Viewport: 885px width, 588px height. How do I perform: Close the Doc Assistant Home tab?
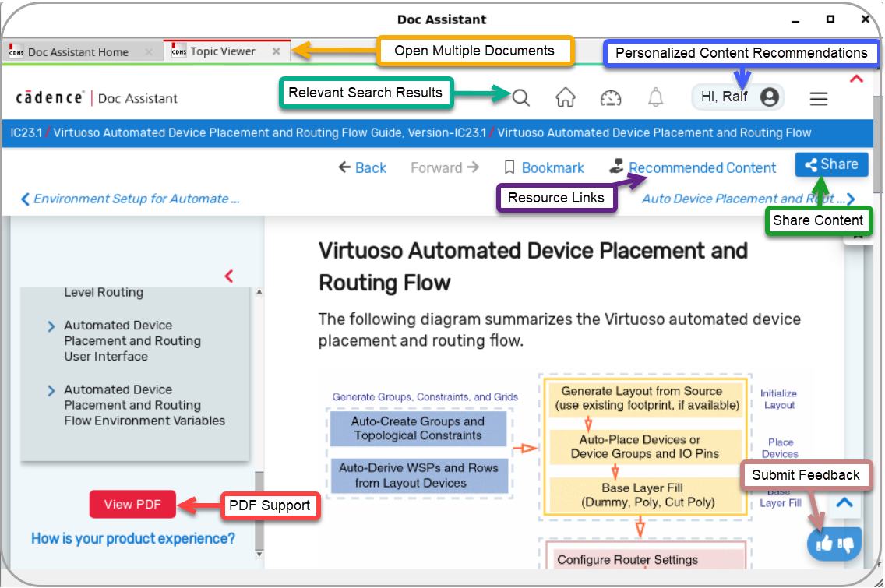pyautogui.click(x=149, y=52)
